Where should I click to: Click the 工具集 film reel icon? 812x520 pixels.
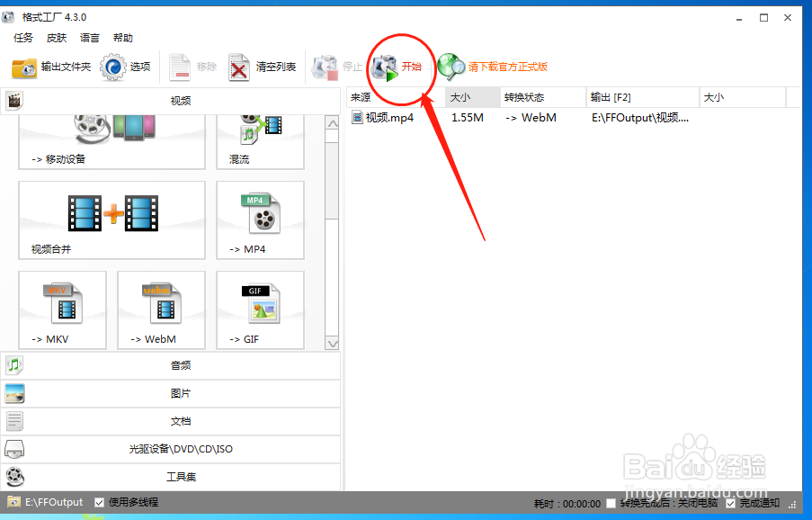(x=14, y=477)
